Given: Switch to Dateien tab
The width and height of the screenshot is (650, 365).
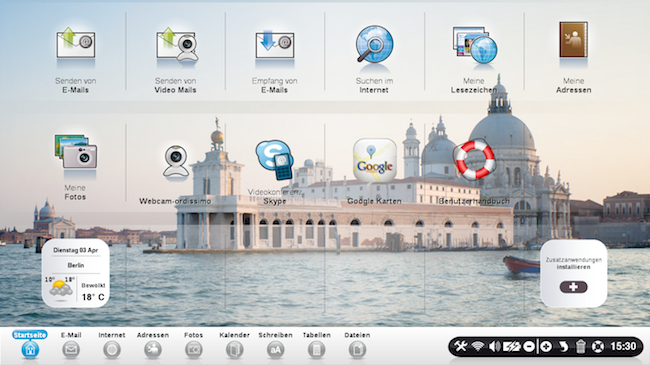Looking at the screenshot, I should pyautogui.click(x=357, y=345).
